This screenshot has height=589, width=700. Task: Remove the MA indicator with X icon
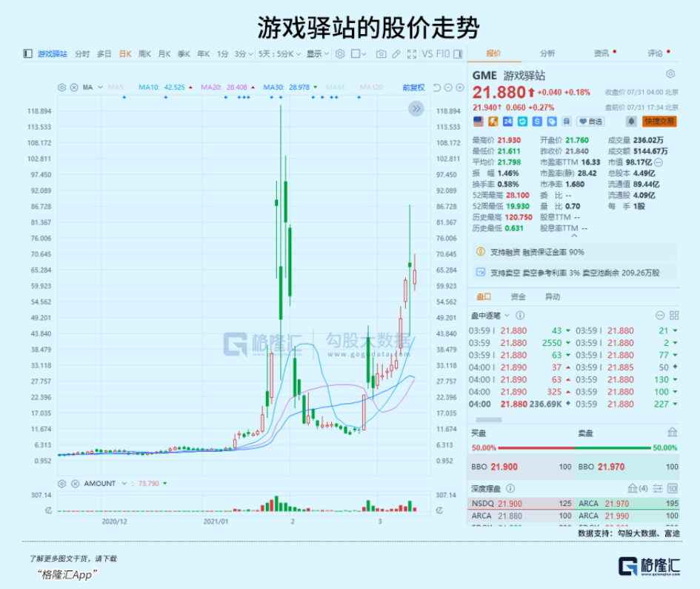[74, 87]
